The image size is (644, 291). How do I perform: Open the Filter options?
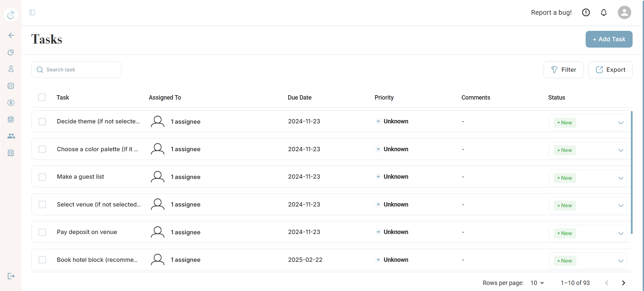click(563, 70)
